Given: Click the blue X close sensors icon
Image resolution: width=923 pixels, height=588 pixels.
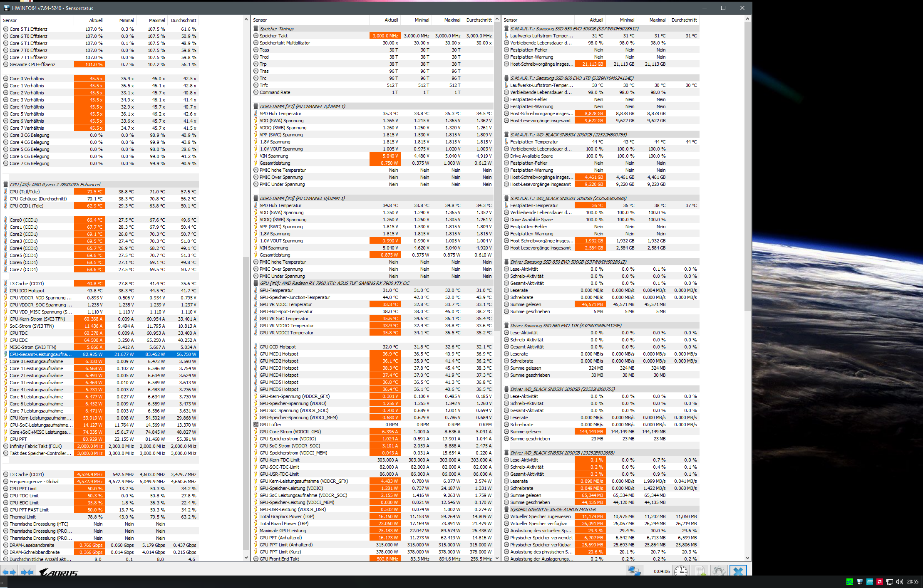Looking at the screenshot, I should (738, 571).
